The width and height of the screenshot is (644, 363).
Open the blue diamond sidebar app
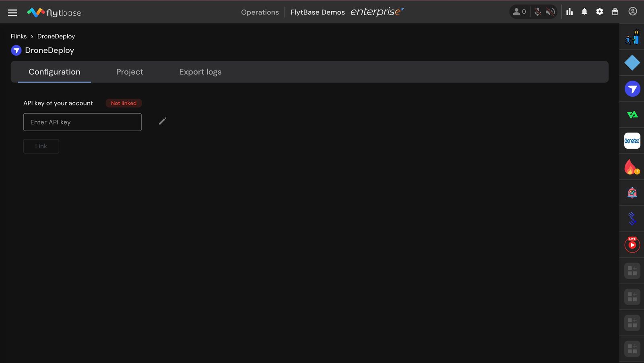pyautogui.click(x=632, y=62)
